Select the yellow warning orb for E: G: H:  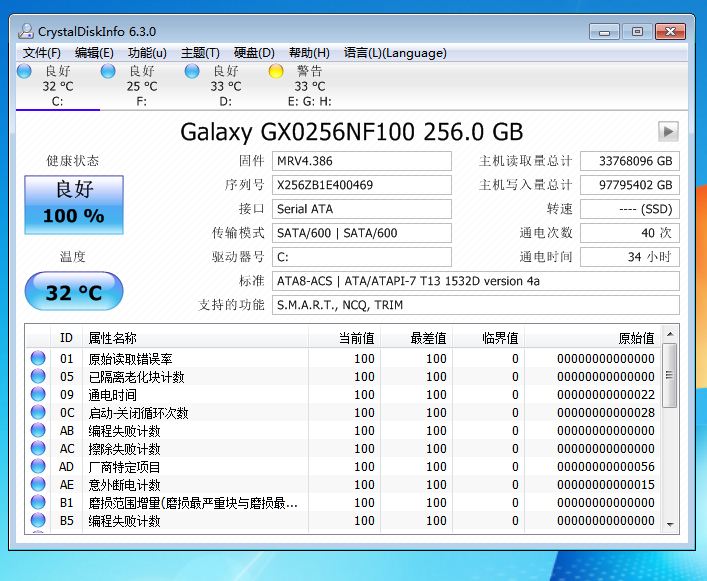276,71
